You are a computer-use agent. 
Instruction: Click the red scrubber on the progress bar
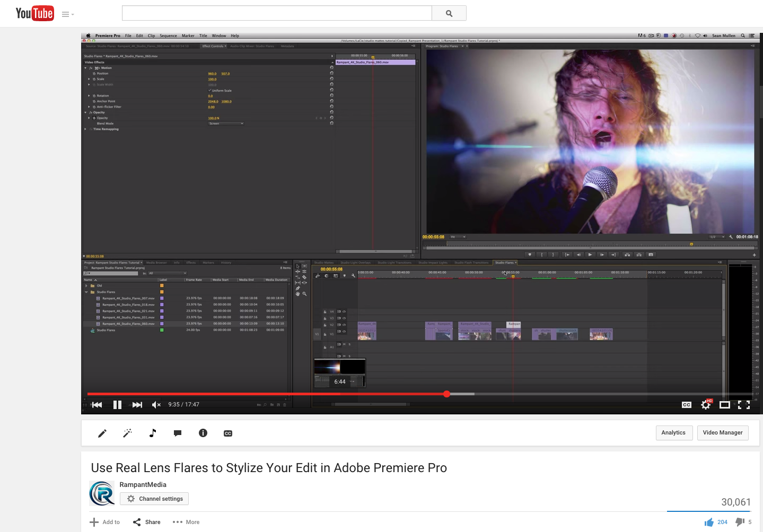click(x=447, y=394)
